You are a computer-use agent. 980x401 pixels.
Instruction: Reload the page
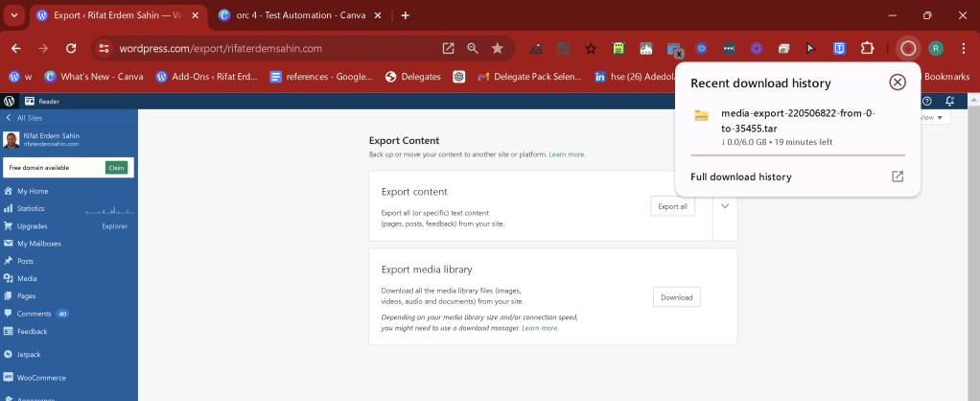click(71, 48)
